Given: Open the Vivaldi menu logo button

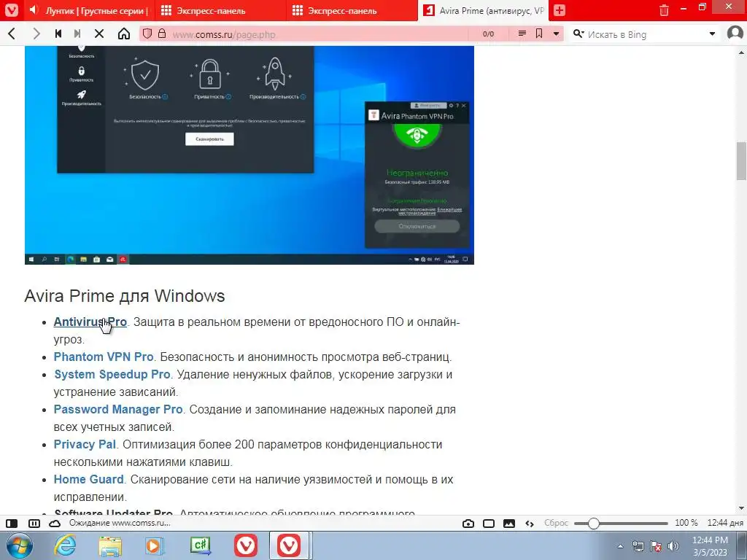Looking at the screenshot, I should click(11, 10).
